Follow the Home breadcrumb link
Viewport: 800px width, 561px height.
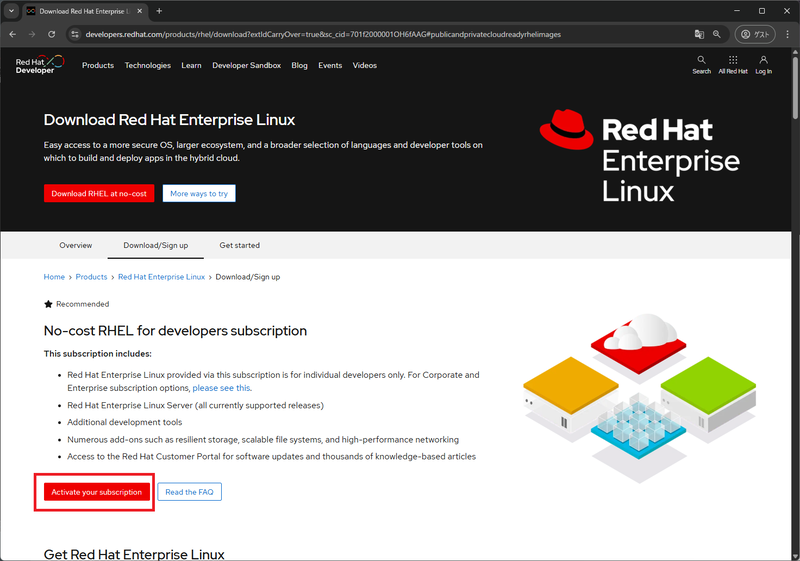pos(54,277)
